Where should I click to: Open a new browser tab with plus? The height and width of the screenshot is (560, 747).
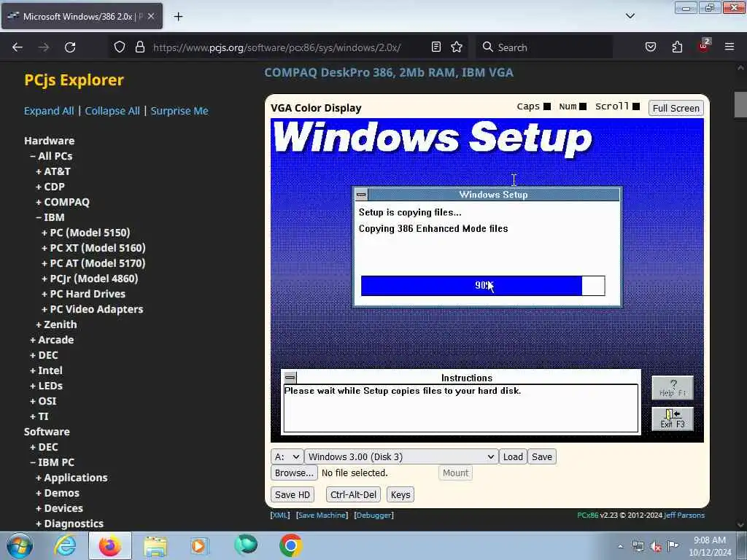click(178, 17)
